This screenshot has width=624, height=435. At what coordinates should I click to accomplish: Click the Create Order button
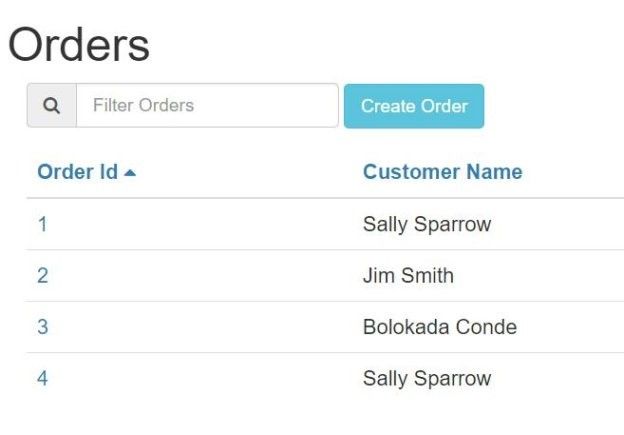click(x=414, y=106)
